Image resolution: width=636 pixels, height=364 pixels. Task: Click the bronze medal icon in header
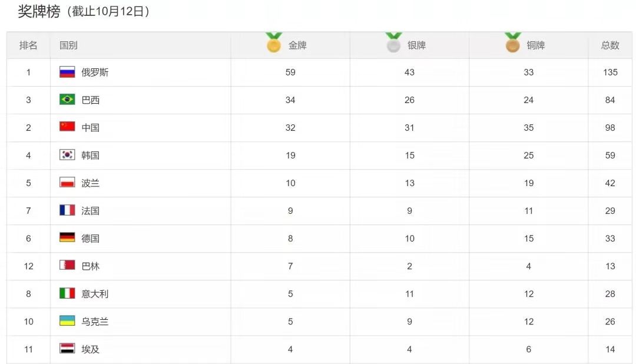tap(513, 42)
